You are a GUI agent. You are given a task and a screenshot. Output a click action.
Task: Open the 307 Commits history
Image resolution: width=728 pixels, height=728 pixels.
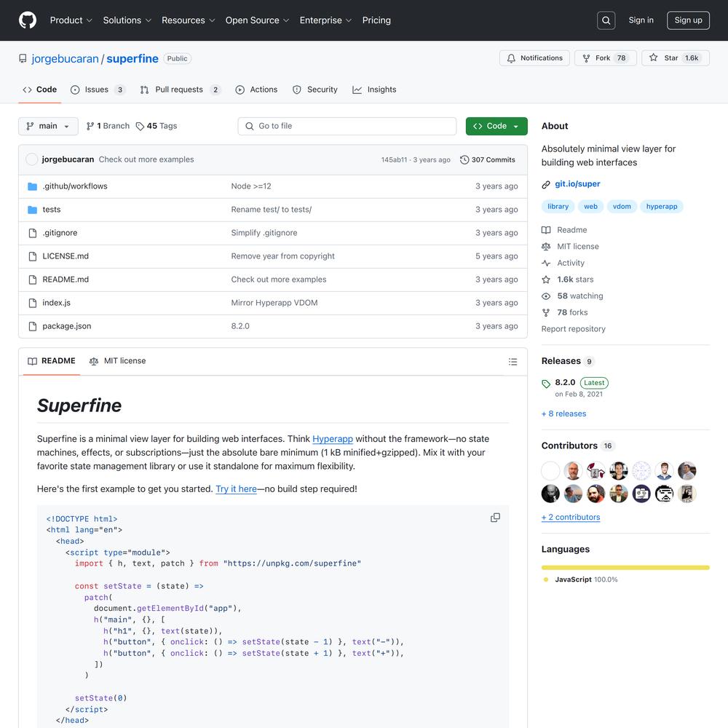pyautogui.click(x=488, y=159)
